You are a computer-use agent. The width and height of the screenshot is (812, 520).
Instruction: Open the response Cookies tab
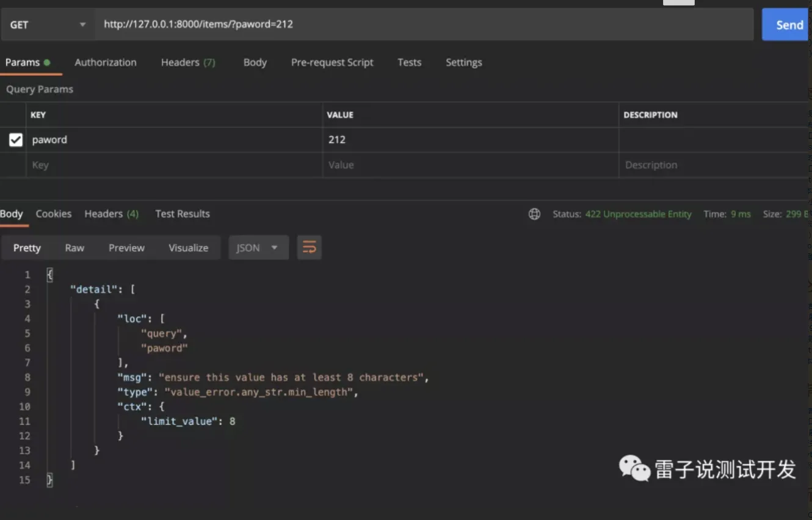point(53,214)
